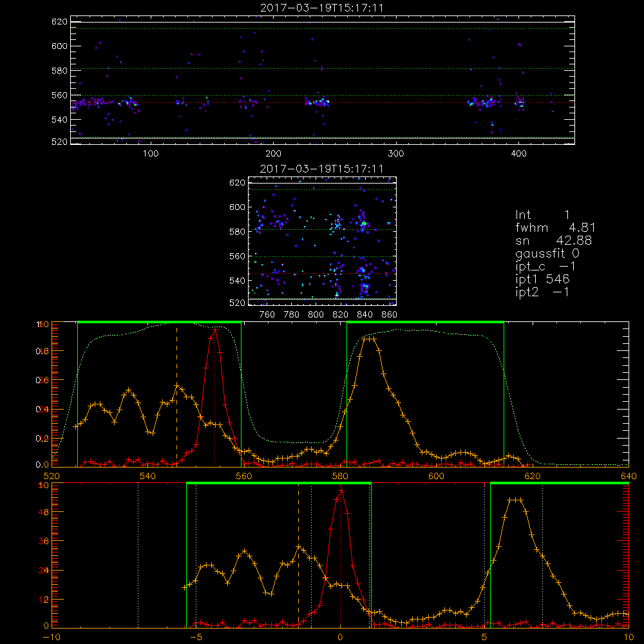Click x-axis label -5 on the bottom plot
Viewport: 644px width, 644px height.
coord(196,637)
